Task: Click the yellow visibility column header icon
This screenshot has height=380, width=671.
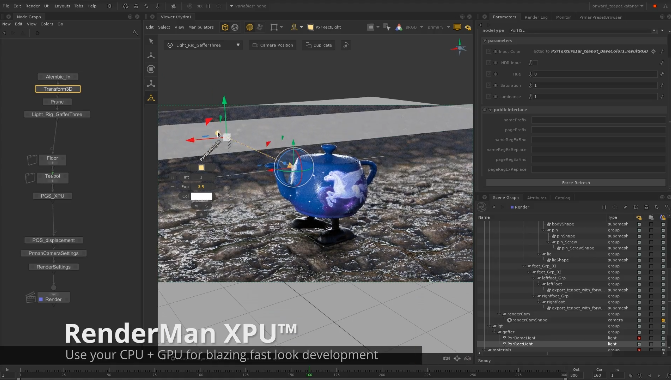Action: [x=639, y=218]
